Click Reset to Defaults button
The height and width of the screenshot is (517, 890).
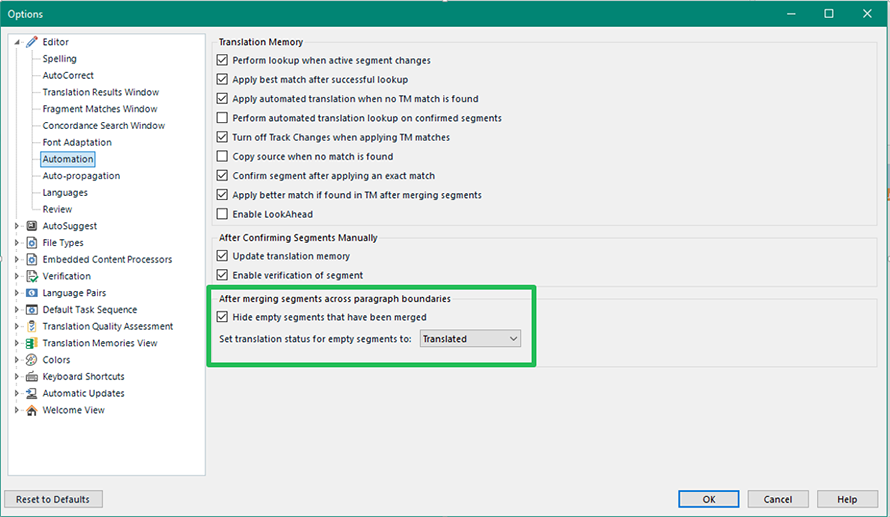pyautogui.click(x=53, y=499)
